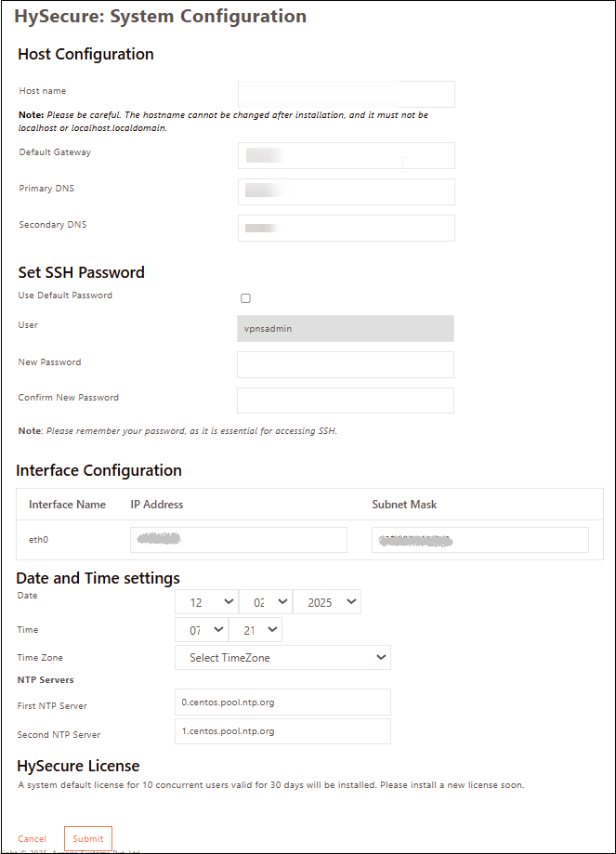The height and width of the screenshot is (854, 616).
Task: Focus the Second NTP Server field
Action: pyautogui.click(x=282, y=731)
